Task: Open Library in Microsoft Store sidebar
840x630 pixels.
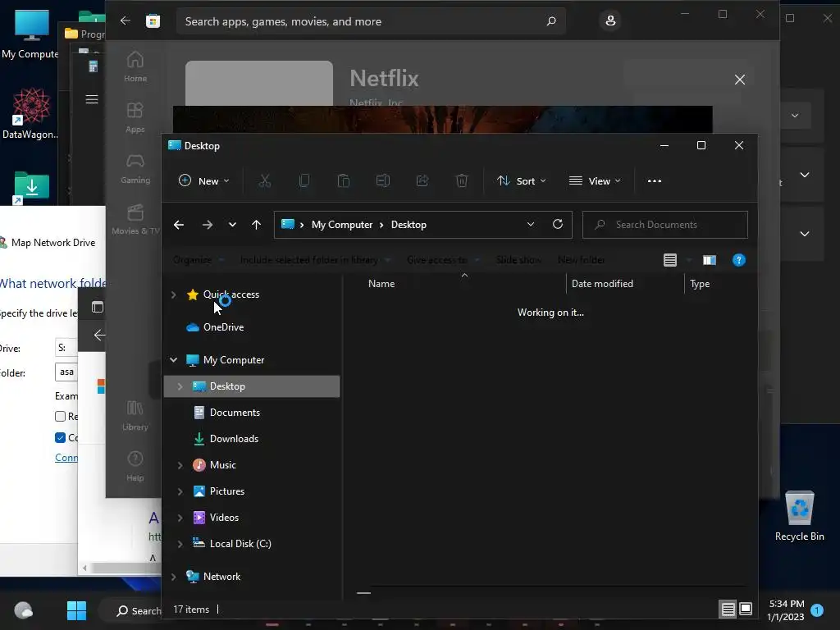Action: [x=135, y=415]
